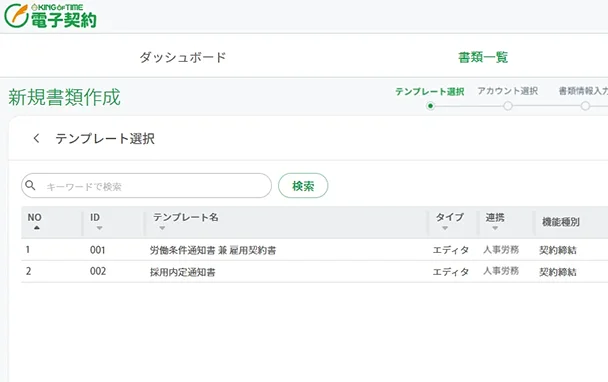The height and width of the screenshot is (382, 608).
Task: Click ID cell 001
Action: [x=98, y=250]
